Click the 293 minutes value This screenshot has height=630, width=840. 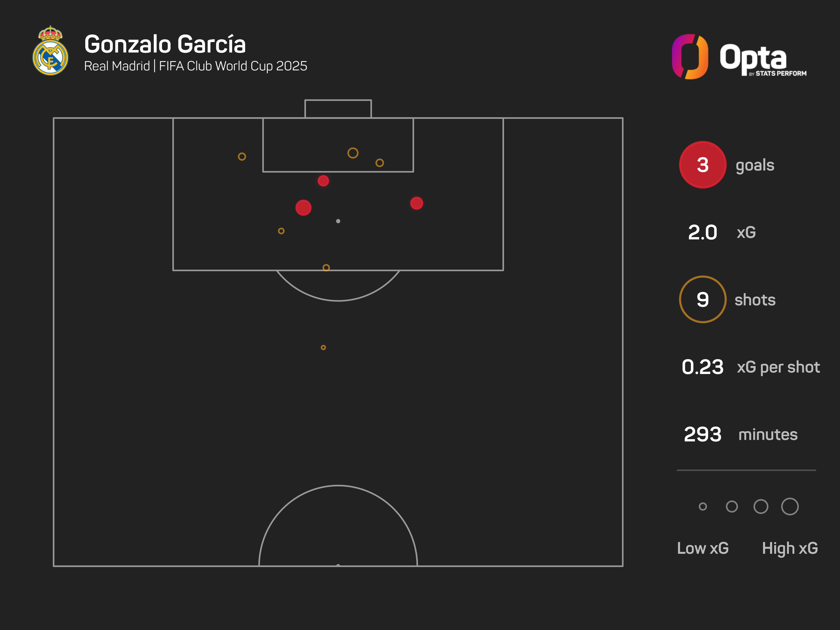coord(702,434)
